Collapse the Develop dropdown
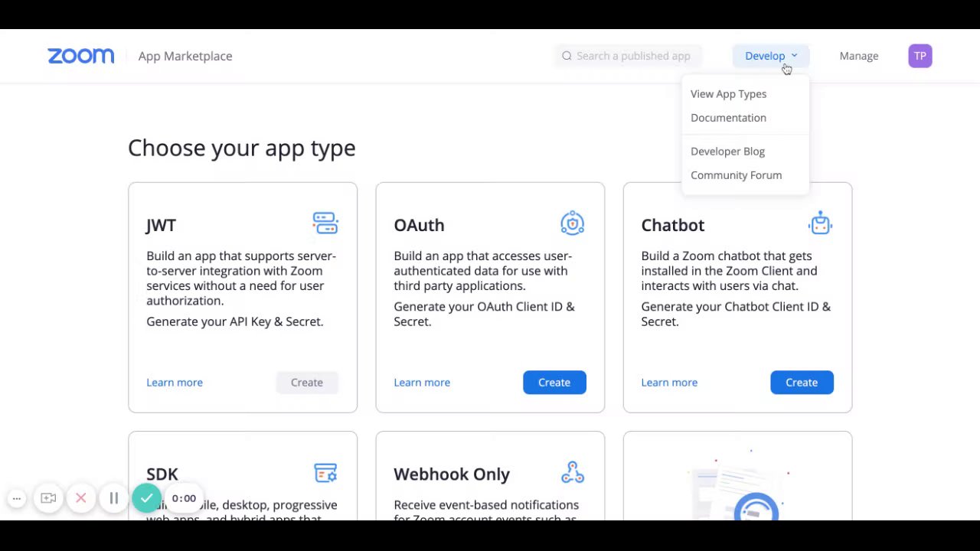The height and width of the screenshot is (551, 980). pyautogui.click(x=771, y=56)
